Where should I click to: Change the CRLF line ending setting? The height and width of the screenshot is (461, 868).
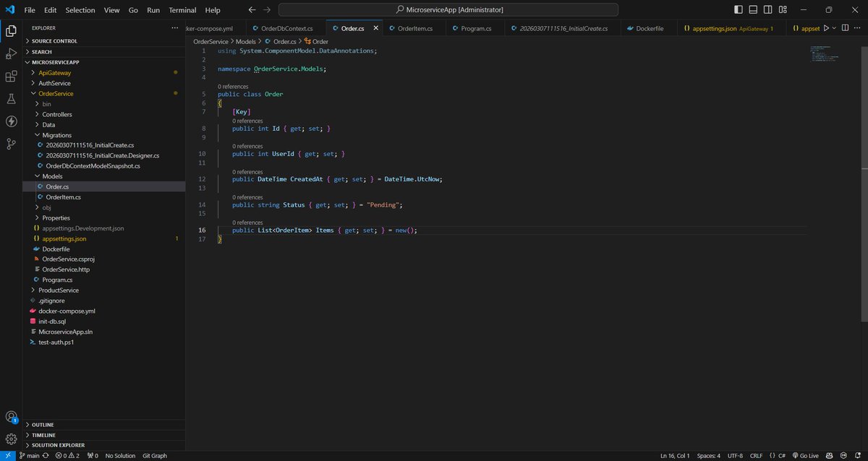tap(757, 456)
